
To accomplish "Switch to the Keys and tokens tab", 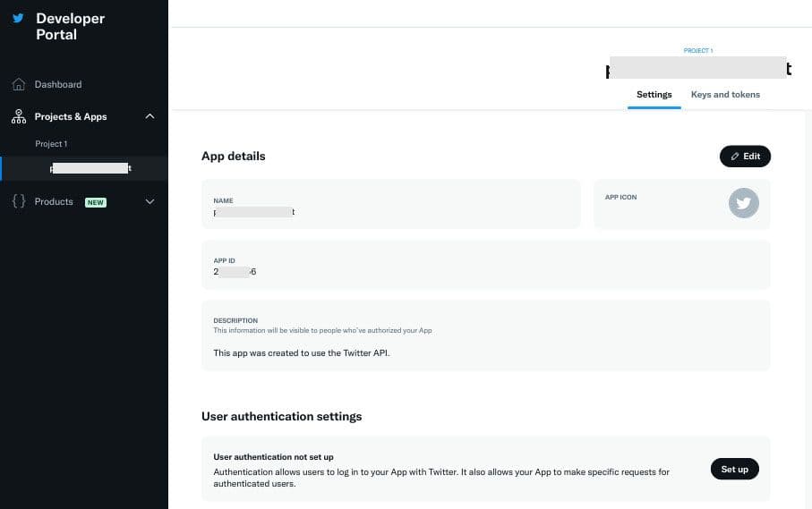I will (x=725, y=95).
